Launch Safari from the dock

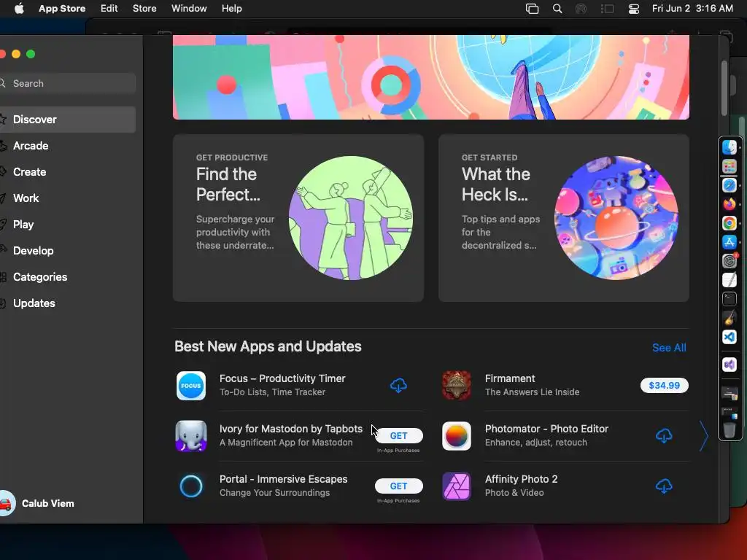pos(729,185)
